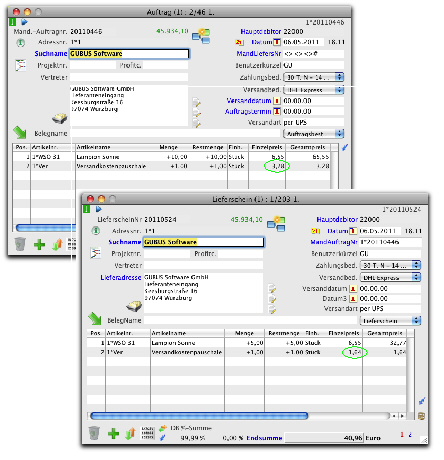This screenshot has height=460, width=444.
Task: Open the network computers icon in Auftrag window
Action: click(201, 36)
